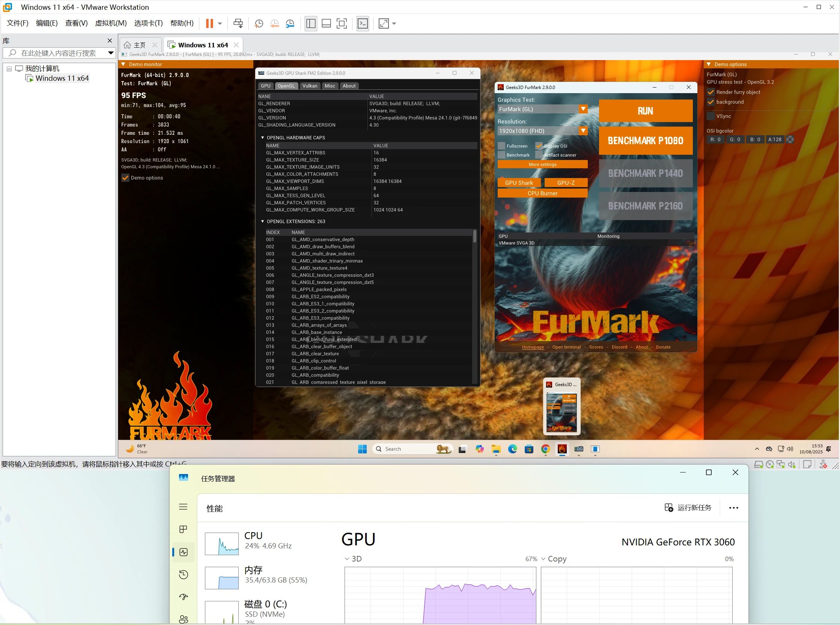Enable the VSync checkbox
Viewport: 840px width, 625px height.
point(711,116)
